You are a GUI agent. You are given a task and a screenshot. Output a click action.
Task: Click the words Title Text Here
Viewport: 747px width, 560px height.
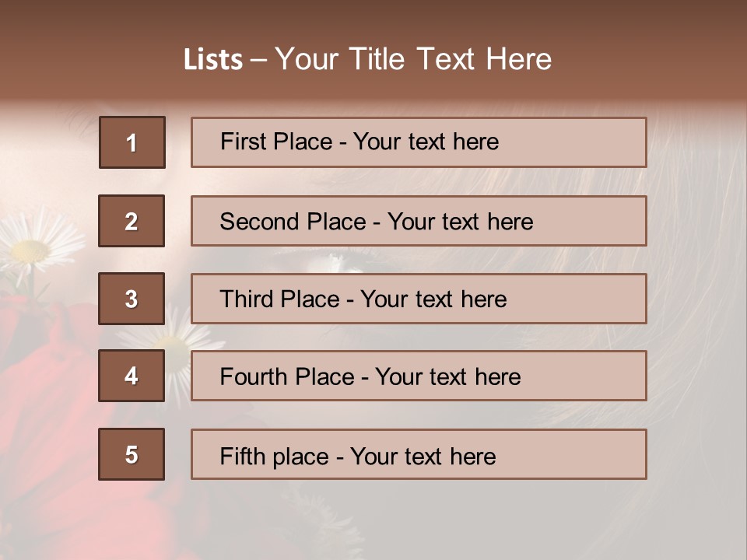click(x=451, y=59)
